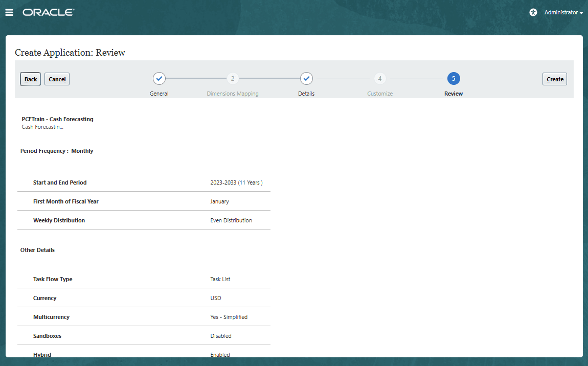Click the Enabled value for Hybrid
The image size is (588, 366).
(220, 354)
